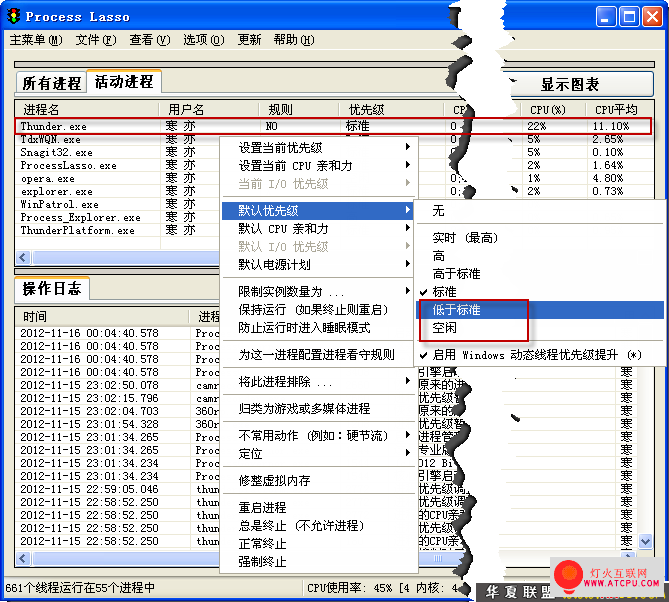Sort by the CPU(%) column header
The image size is (669, 602).
pos(553,110)
